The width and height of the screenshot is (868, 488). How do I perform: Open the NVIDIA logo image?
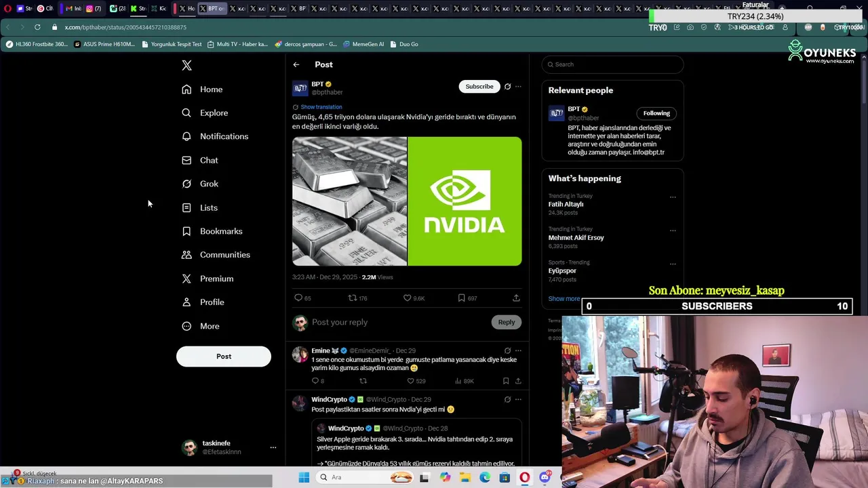pos(465,201)
